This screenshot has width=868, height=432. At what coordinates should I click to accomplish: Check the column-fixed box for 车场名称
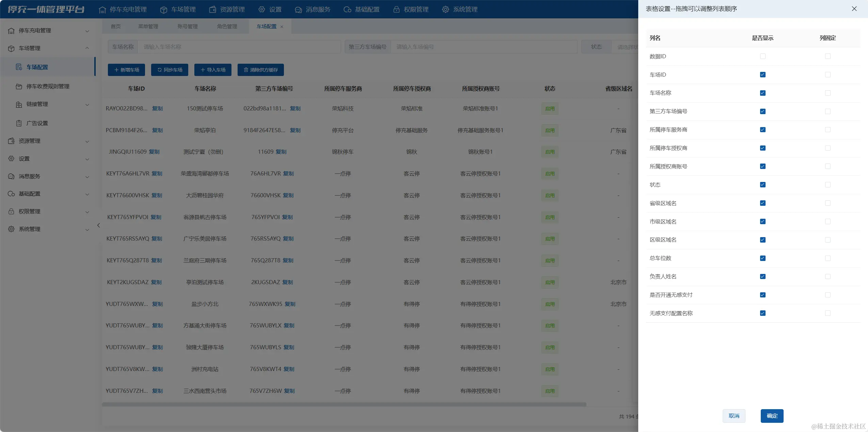pos(827,93)
